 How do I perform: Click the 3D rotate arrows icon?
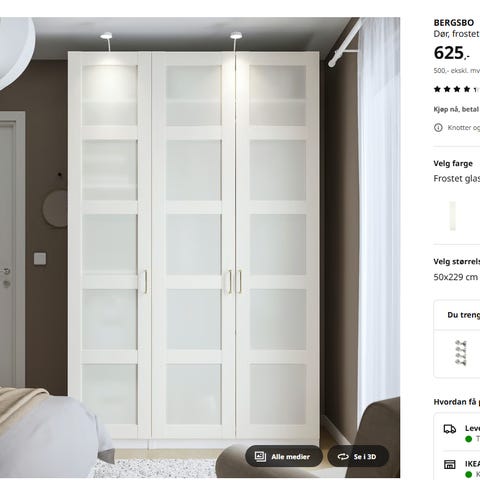[x=343, y=456]
